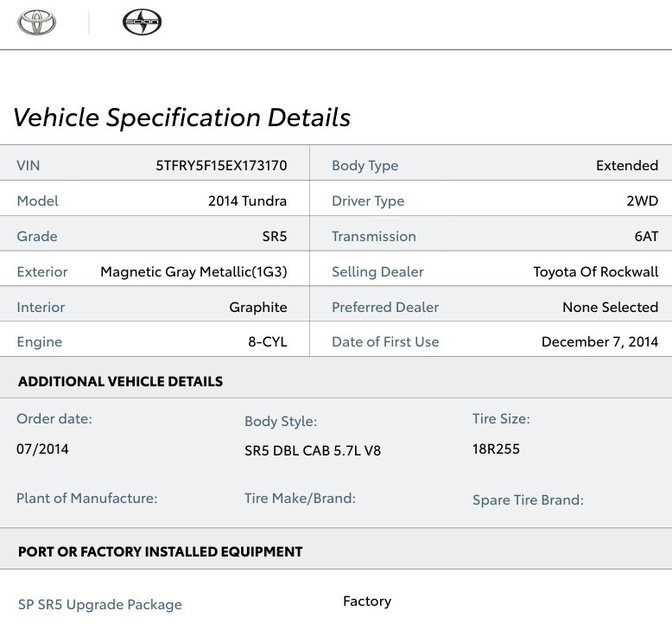Click the Selling Dealer label

coord(377,272)
